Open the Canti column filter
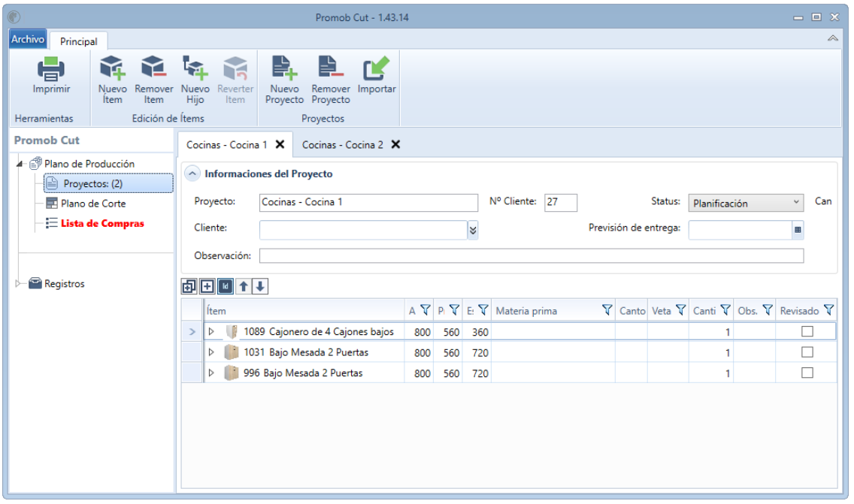The width and height of the screenshot is (854, 504). click(725, 310)
